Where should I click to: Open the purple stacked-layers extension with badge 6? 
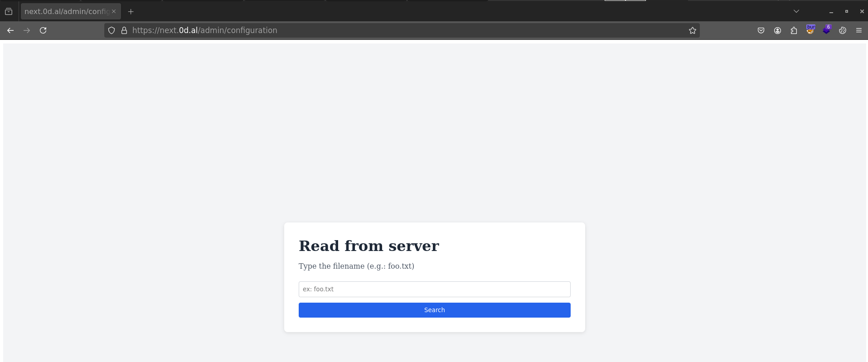[827, 30]
